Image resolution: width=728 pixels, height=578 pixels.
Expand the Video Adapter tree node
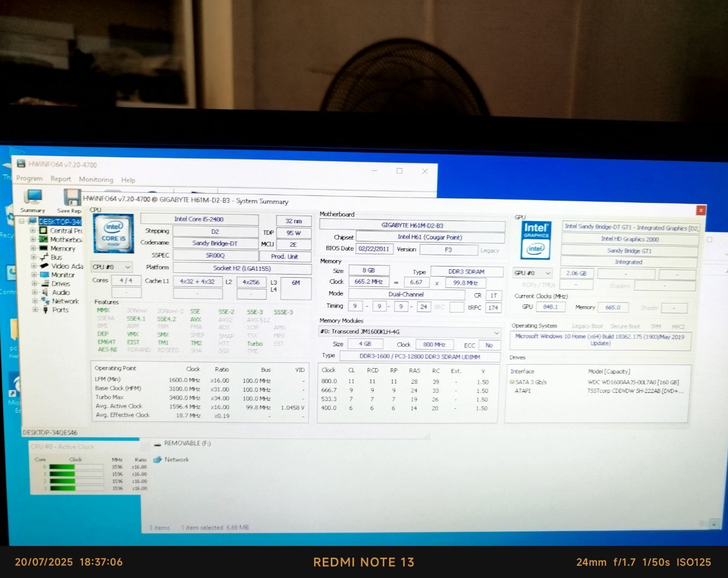coord(33,266)
